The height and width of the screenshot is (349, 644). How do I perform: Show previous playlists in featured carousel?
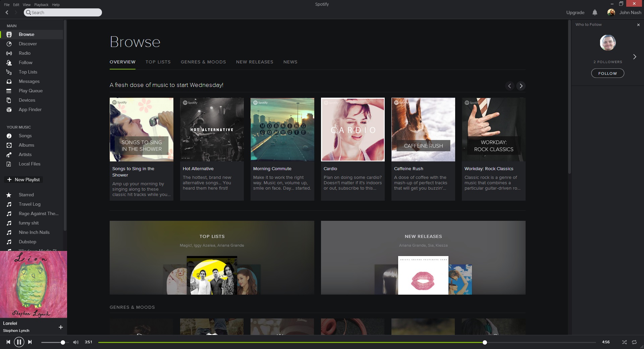[x=509, y=86]
